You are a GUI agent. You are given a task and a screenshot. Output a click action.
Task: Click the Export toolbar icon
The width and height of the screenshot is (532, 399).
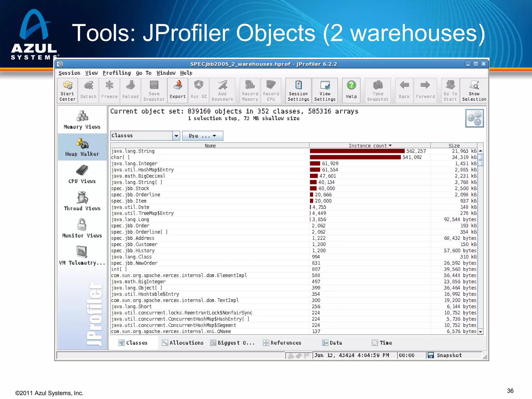pos(178,91)
